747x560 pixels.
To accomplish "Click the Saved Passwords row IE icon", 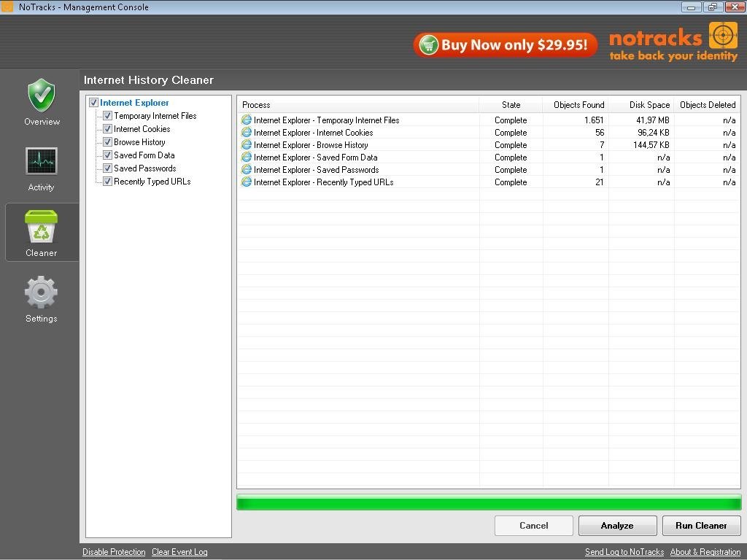I will pyautogui.click(x=247, y=169).
